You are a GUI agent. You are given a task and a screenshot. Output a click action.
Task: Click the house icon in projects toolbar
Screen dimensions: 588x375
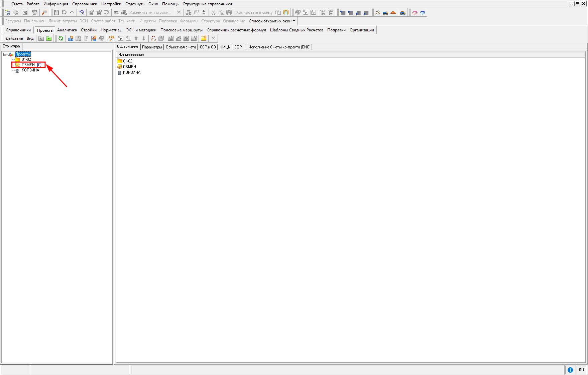pyautogui.click(x=111, y=38)
